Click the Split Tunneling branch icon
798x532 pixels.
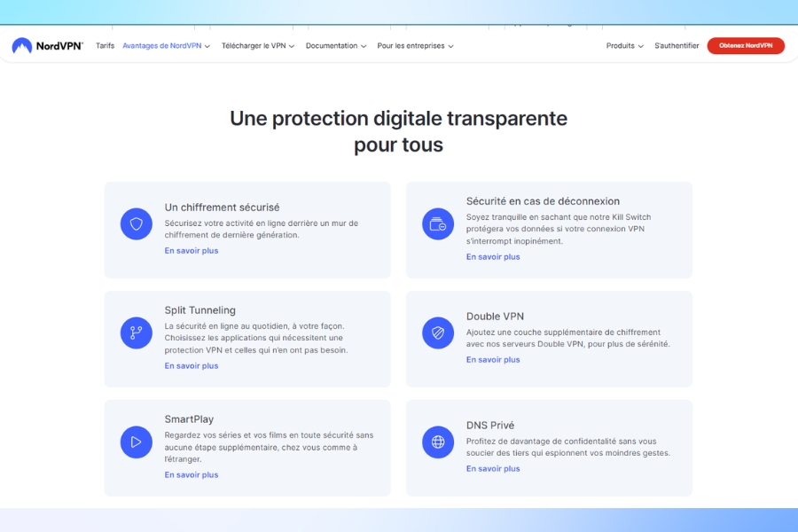coord(137,332)
